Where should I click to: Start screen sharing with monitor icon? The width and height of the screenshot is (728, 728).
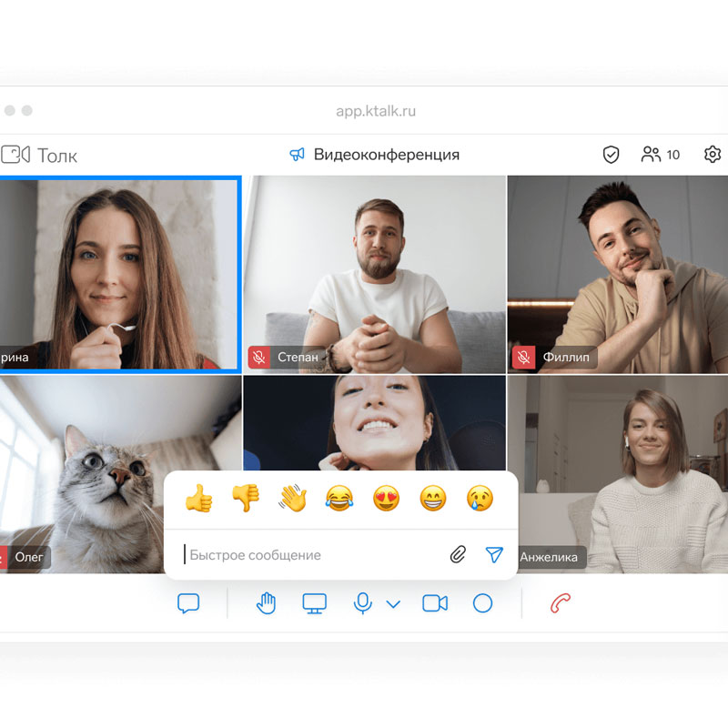pyautogui.click(x=315, y=603)
